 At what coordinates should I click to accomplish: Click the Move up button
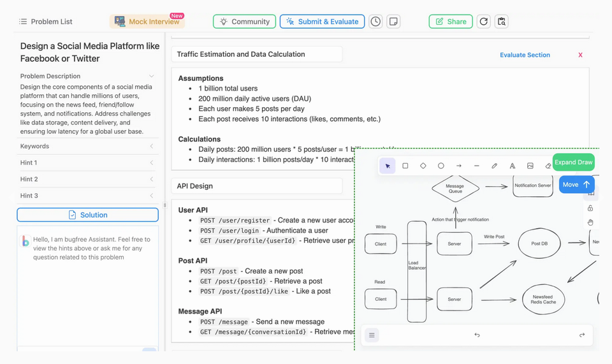click(x=576, y=184)
